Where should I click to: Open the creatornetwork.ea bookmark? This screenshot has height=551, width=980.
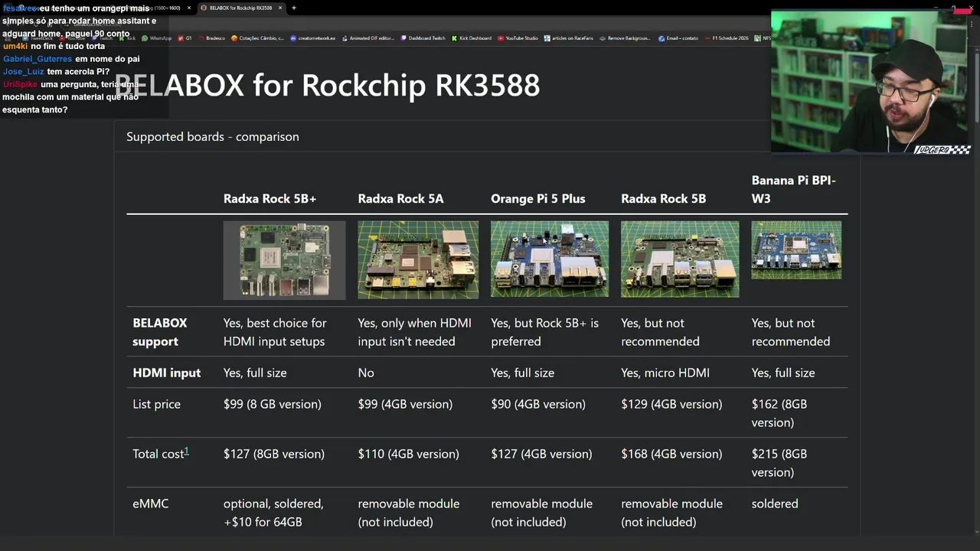tap(312, 37)
